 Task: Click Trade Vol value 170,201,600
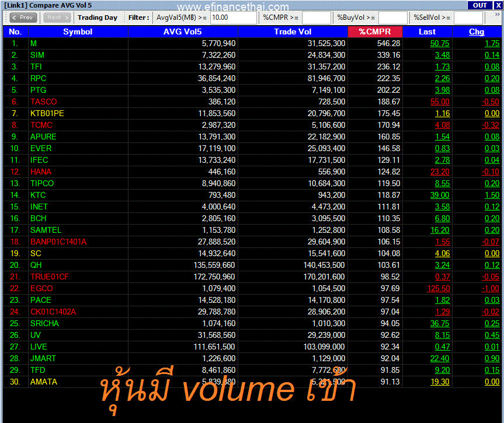click(324, 277)
